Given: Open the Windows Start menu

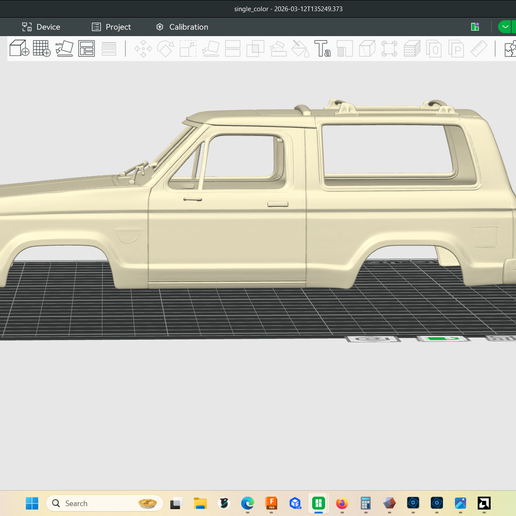Looking at the screenshot, I should (32, 503).
